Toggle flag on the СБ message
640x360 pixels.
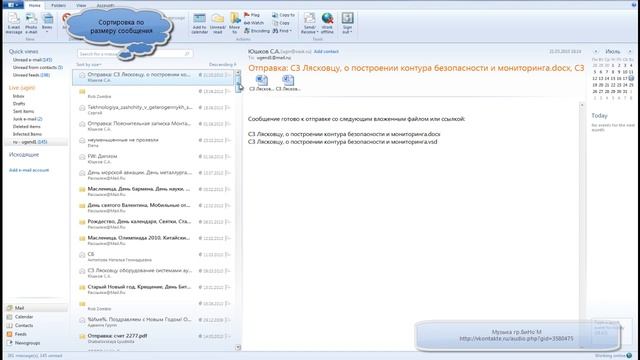[228, 255]
